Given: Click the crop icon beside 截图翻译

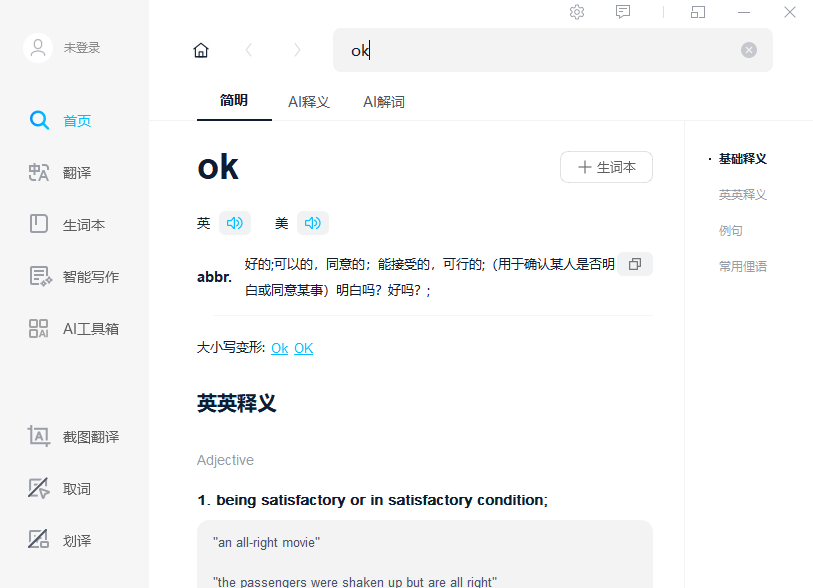Looking at the screenshot, I should coord(39,436).
